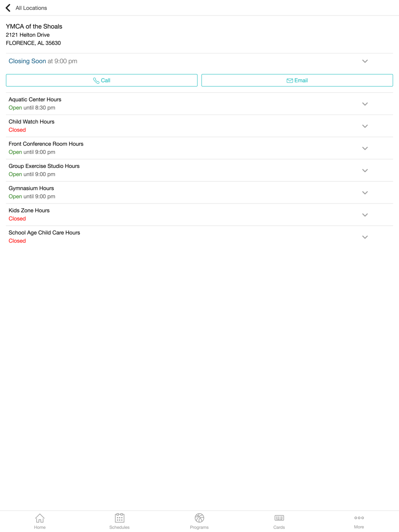Switch to the Schedules tab
The width and height of the screenshot is (399, 532).
(x=119, y=521)
